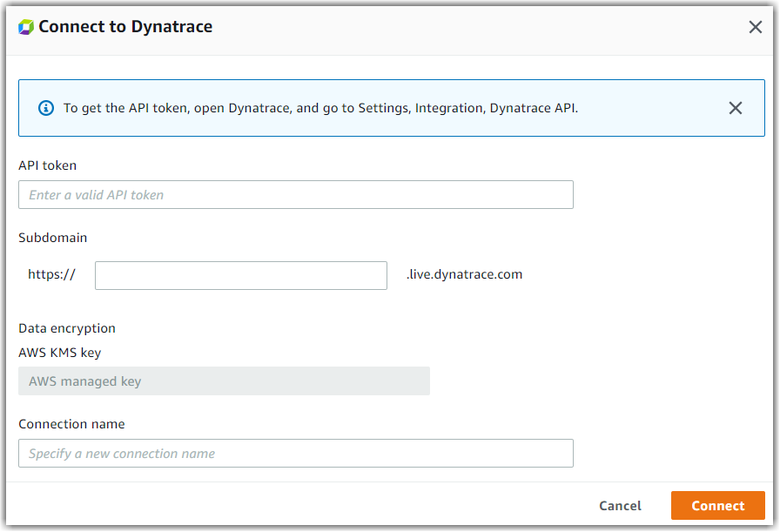Viewport: 780px width, 532px height.
Task: Dismiss the API token info banner
Action: [x=736, y=107]
